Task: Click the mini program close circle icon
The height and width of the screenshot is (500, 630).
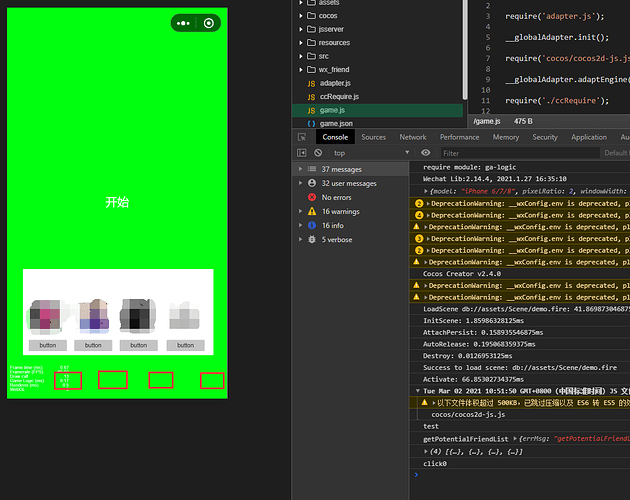Action: pyautogui.click(x=208, y=23)
